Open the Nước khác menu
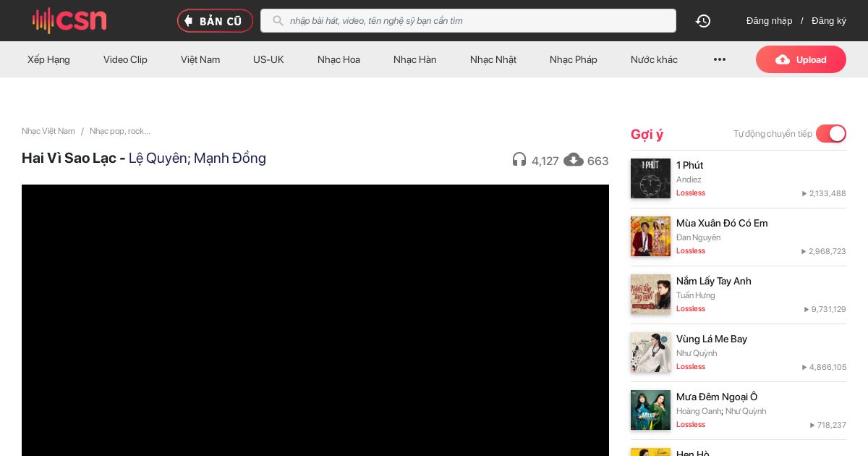 tap(654, 59)
